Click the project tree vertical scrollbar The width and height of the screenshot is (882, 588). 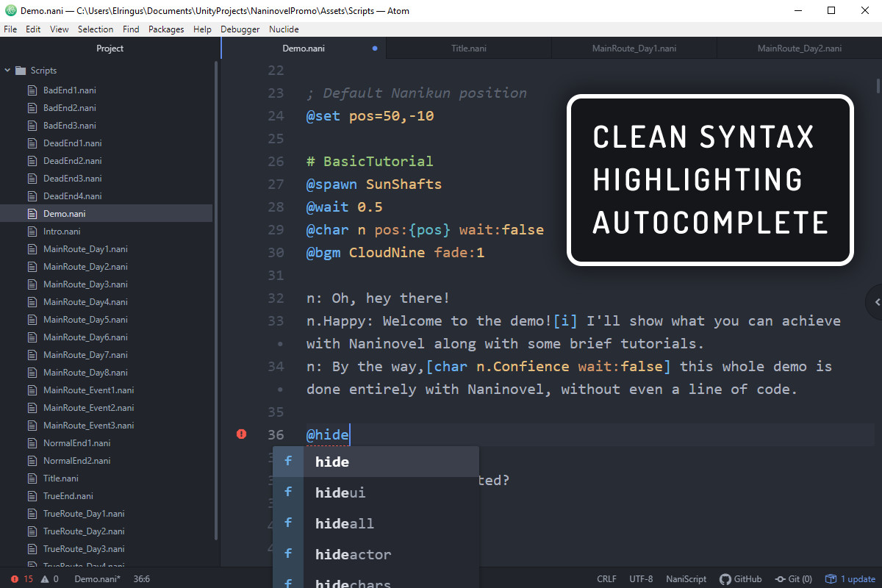(215, 294)
